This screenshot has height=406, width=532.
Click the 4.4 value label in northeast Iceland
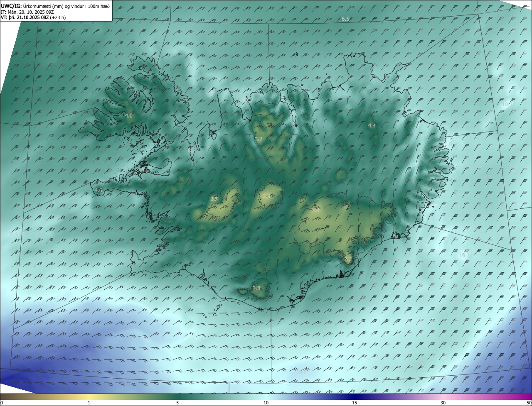372,125
